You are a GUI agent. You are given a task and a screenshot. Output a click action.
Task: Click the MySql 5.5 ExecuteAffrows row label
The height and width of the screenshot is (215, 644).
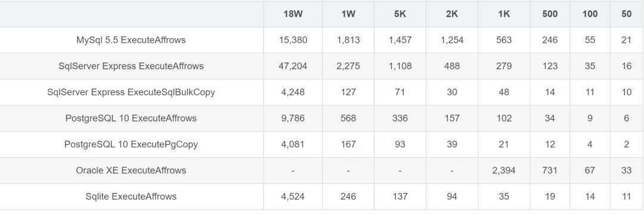(x=131, y=40)
